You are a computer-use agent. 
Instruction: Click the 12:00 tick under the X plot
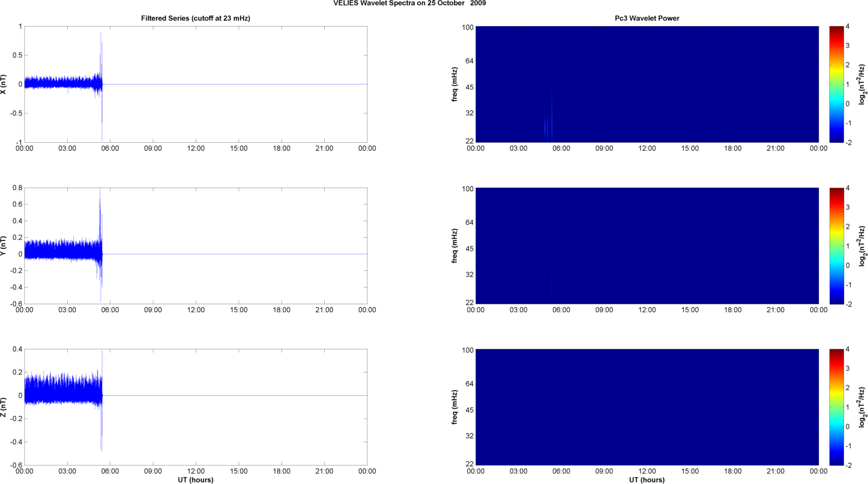tap(196, 148)
